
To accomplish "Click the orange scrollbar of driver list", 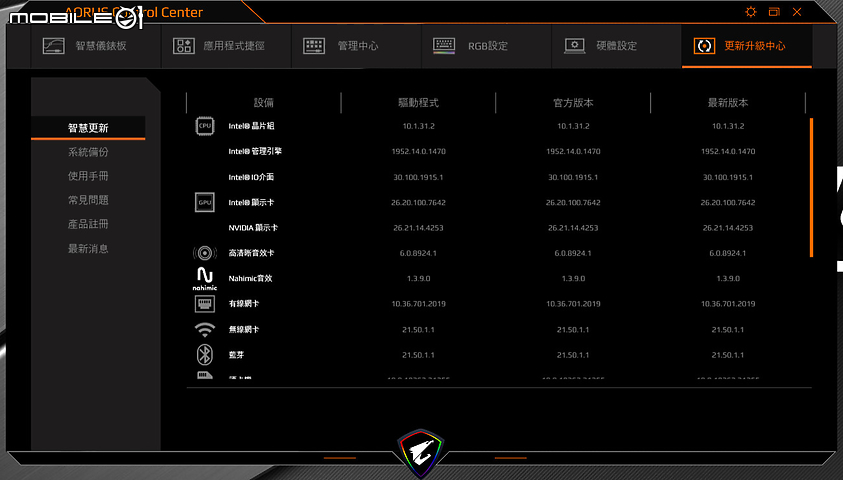I will point(811,188).
